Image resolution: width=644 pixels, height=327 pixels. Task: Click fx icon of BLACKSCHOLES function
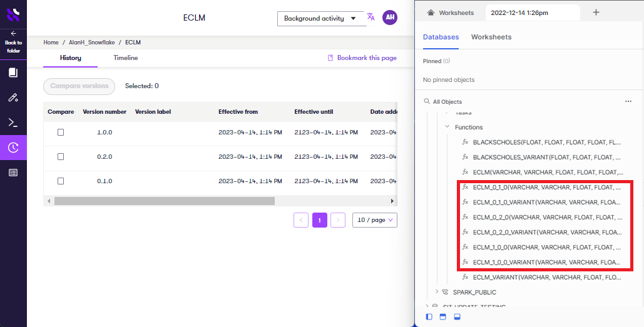[x=466, y=142]
